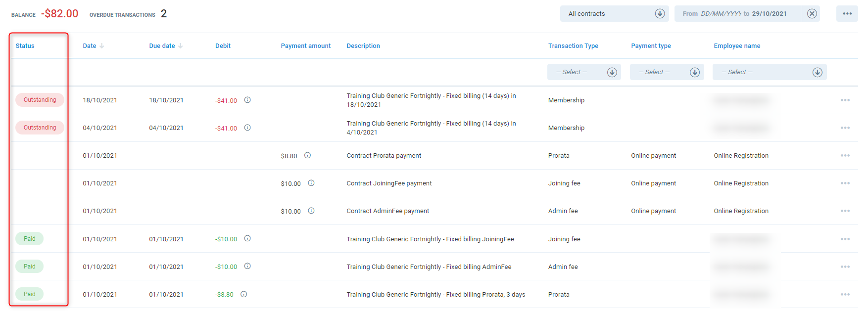Click Outstanding badge on 04/10/2021 row

pos(40,128)
